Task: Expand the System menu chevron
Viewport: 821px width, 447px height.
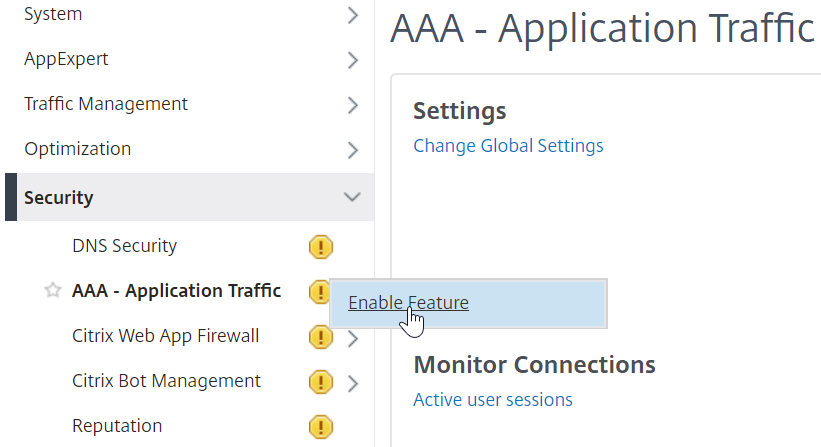Action: [x=353, y=15]
